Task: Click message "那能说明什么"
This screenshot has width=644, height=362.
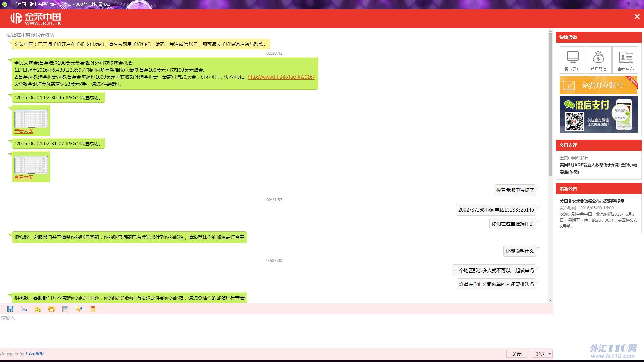Action: pyautogui.click(x=520, y=251)
